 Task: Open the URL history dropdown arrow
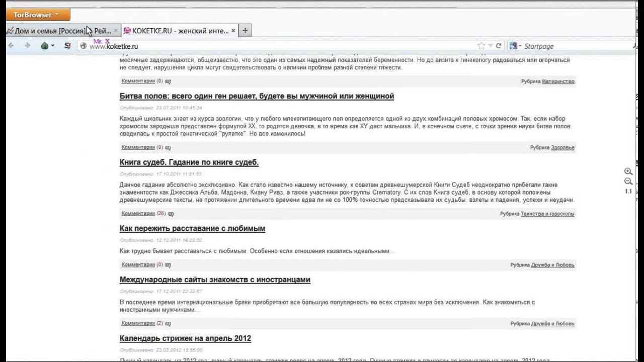(491, 46)
